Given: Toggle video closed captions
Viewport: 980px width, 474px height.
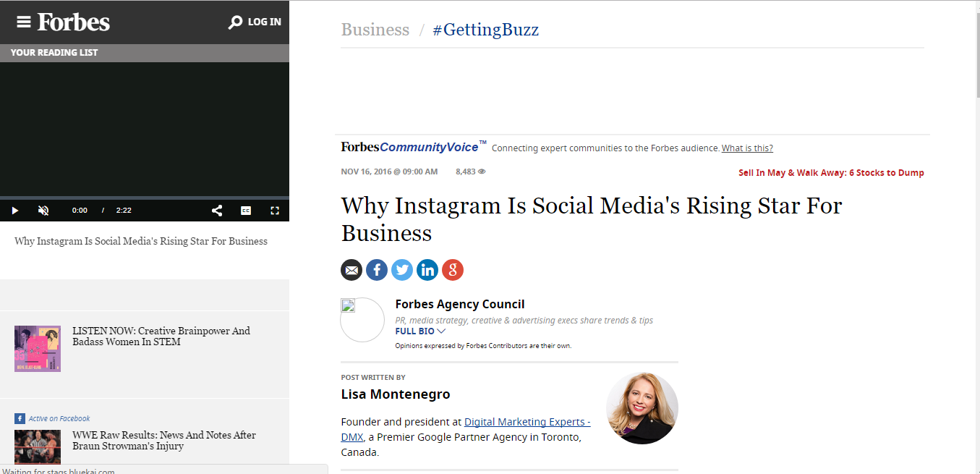Looking at the screenshot, I should pyautogui.click(x=246, y=211).
